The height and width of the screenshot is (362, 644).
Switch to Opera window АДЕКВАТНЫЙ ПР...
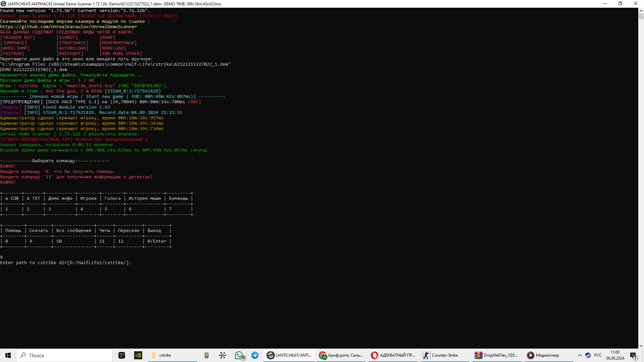[393, 355]
